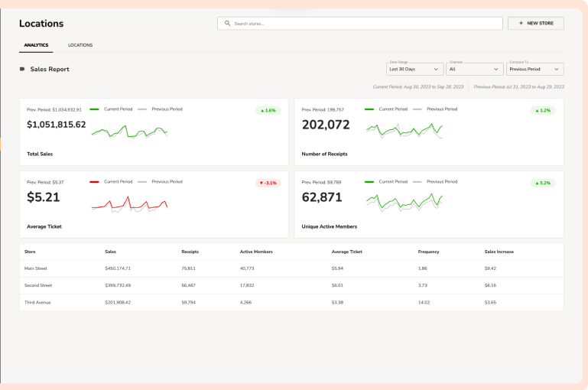
Task: Select the Third Avenue store row
Action: pos(291,302)
